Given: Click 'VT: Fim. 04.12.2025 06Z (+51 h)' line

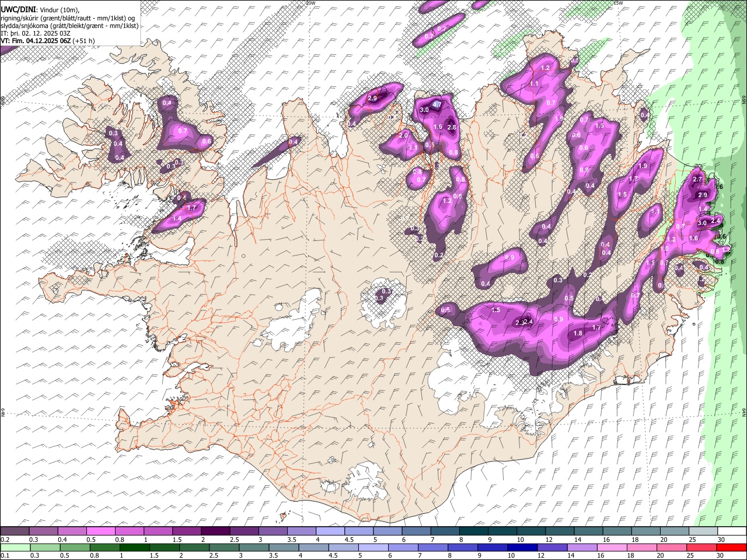Looking at the screenshot, I should [48, 41].
